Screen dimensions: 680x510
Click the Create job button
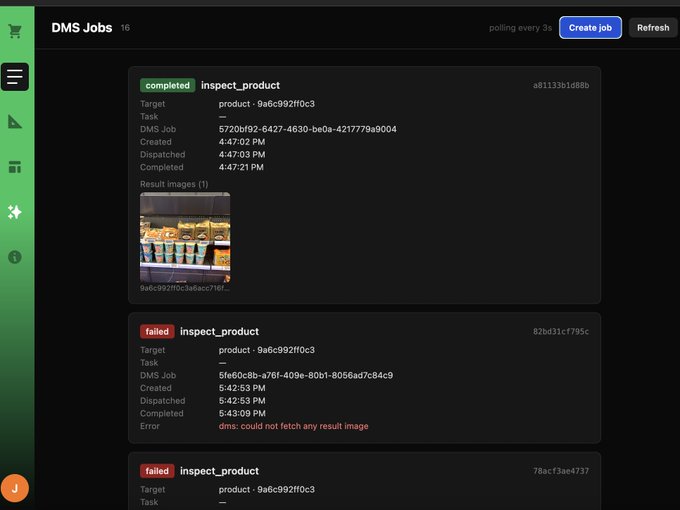click(x=590, y=28)
